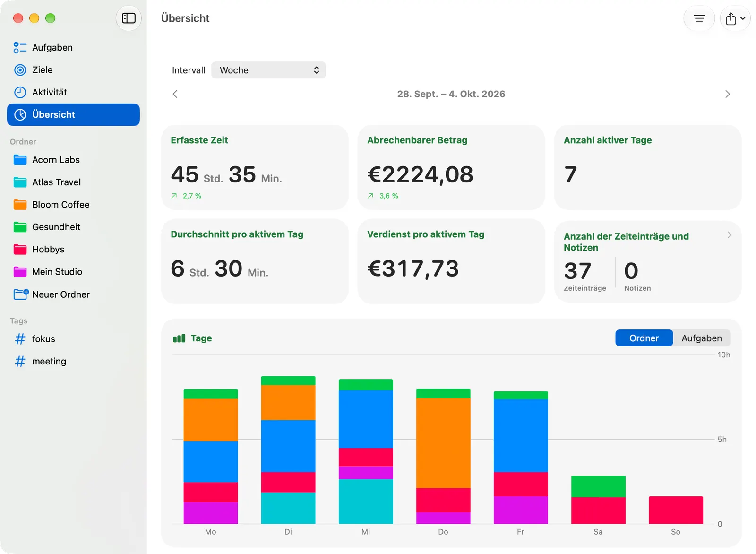Open the Ziele target icon

pyautogui.click(x=20, y=70)
